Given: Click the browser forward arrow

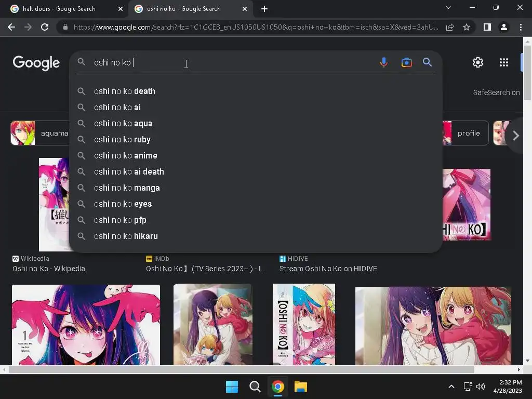Looking at the screenshot, I should pos(28,27).
